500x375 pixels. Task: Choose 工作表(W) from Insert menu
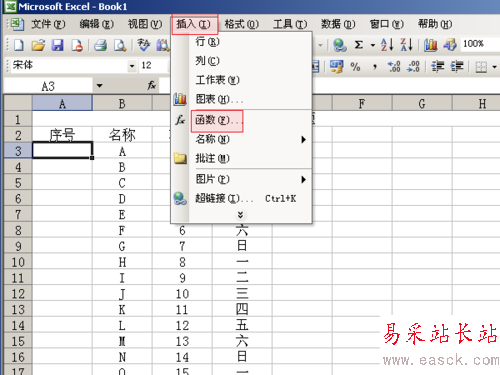(241, 80)
